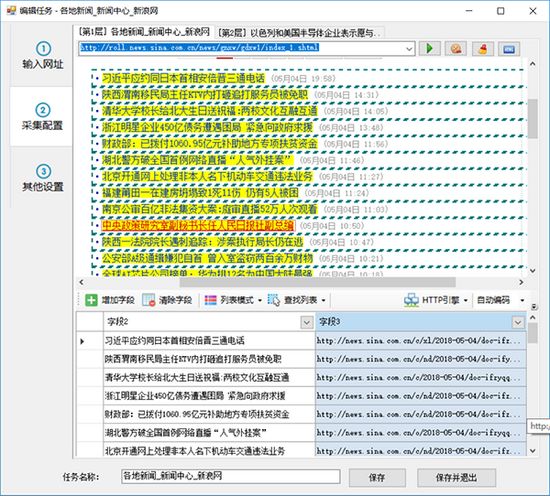Select the grid cell 清华大学校长给北大生日送祝福
This screenshot has width=550, height=496.
[209, 378]
